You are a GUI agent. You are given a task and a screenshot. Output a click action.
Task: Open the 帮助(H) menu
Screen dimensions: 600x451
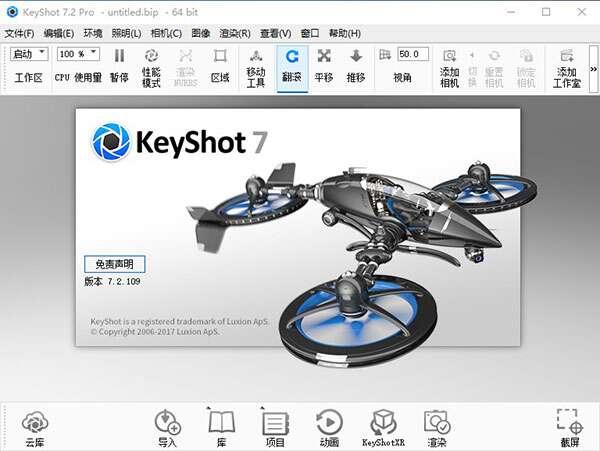pos(345,34)
